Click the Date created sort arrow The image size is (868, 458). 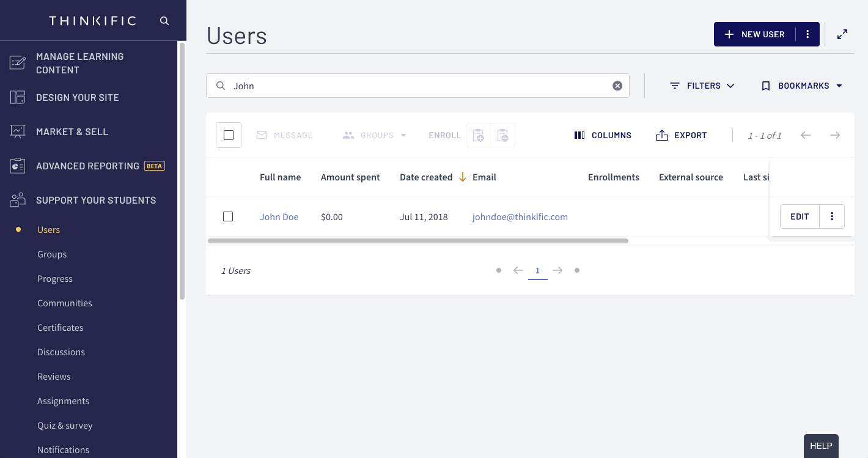[463, 177]
